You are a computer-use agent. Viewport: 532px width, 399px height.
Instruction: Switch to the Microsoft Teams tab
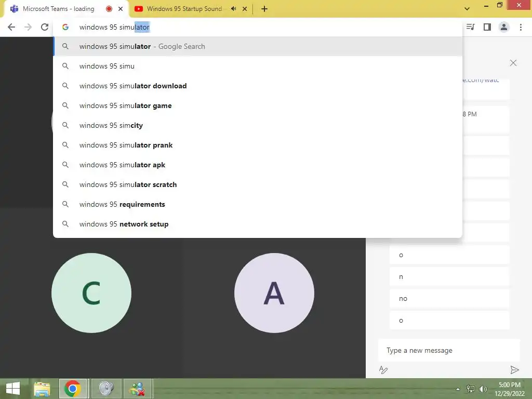tap(58, 9)
